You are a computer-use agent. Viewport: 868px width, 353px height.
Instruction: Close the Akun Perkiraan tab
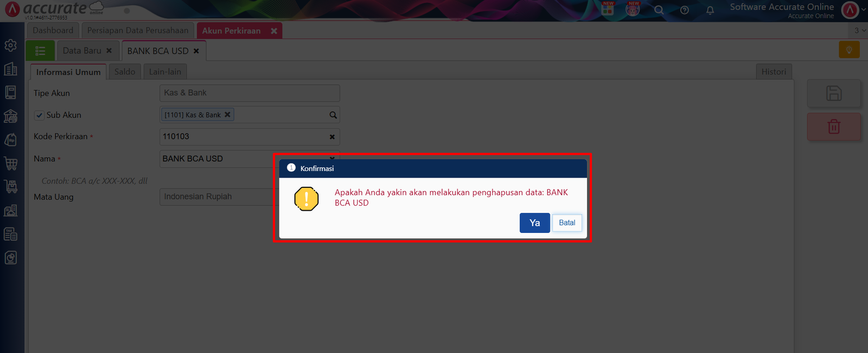click(x=274, y=31)
